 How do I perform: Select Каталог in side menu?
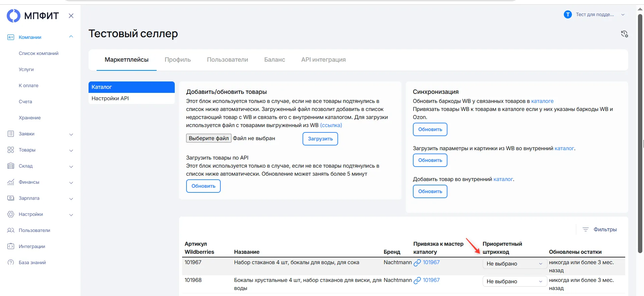131,87
